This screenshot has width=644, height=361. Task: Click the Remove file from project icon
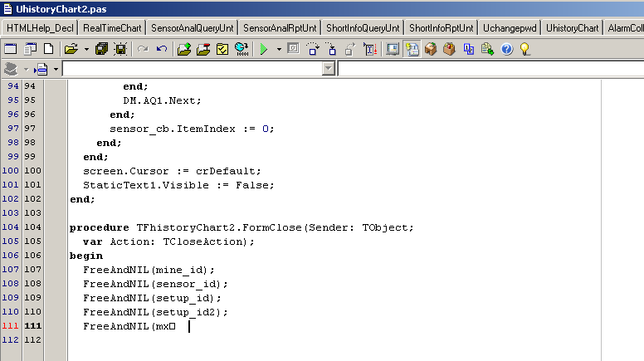click(x=203, y=49)
